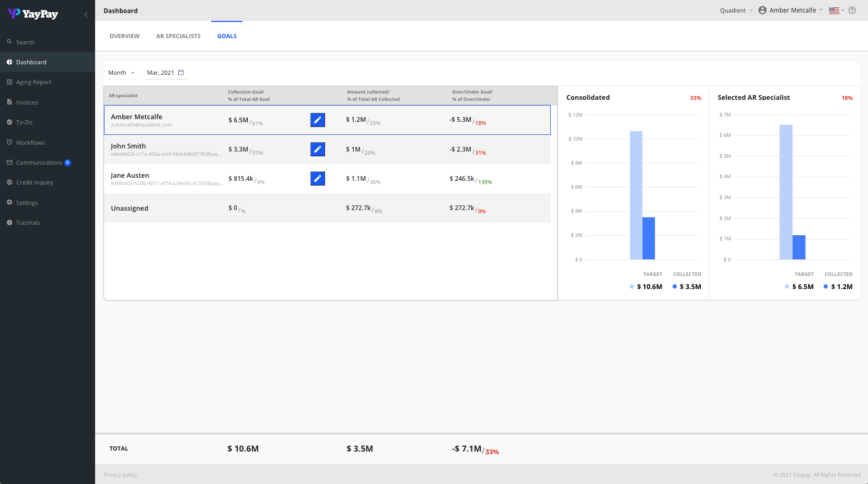This screenshot has height=484, width=868.
Task: Click the Privacy policy link
Action: coord(120,475)
